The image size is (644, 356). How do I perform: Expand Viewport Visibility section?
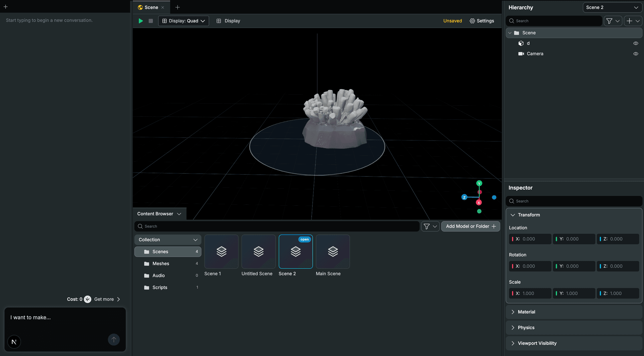(x=574, y=343)
